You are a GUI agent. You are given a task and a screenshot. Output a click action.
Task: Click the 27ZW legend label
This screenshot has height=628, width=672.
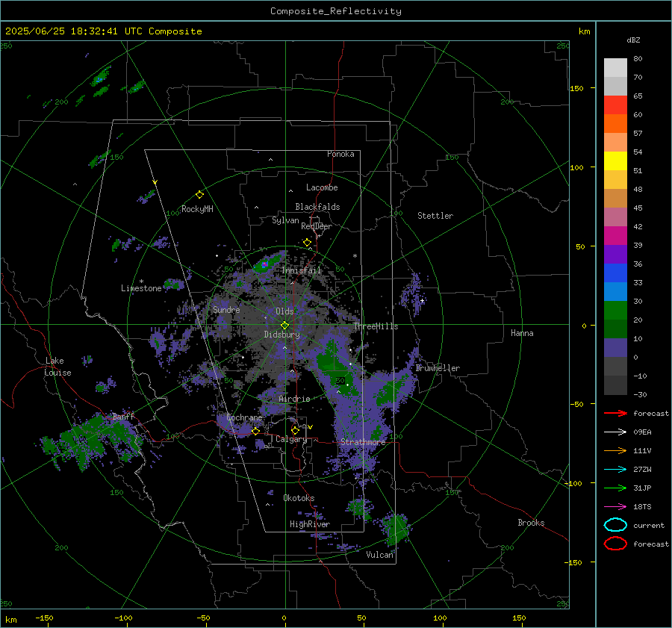[x=642, y=470]
